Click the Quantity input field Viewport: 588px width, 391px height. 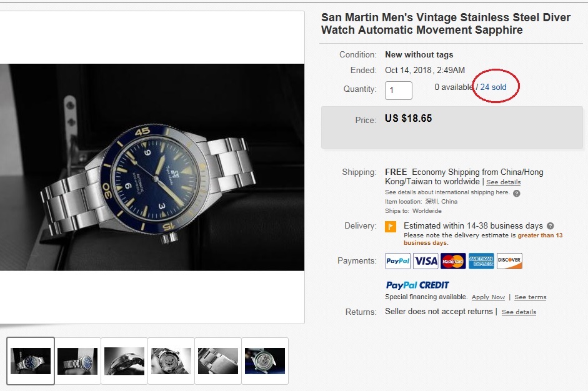click(399, 90)
